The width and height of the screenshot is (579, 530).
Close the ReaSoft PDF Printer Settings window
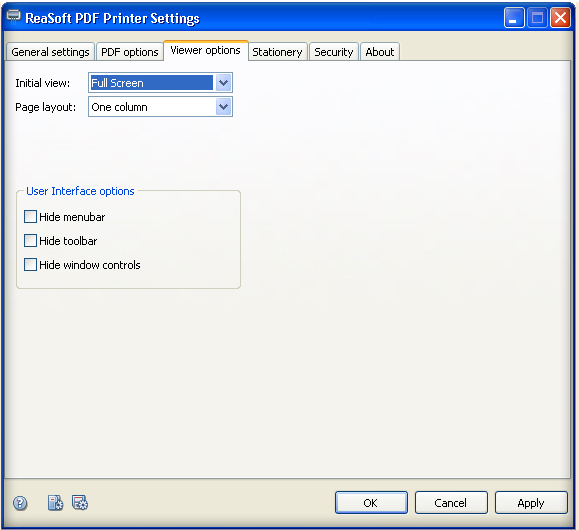coord(560,18)
